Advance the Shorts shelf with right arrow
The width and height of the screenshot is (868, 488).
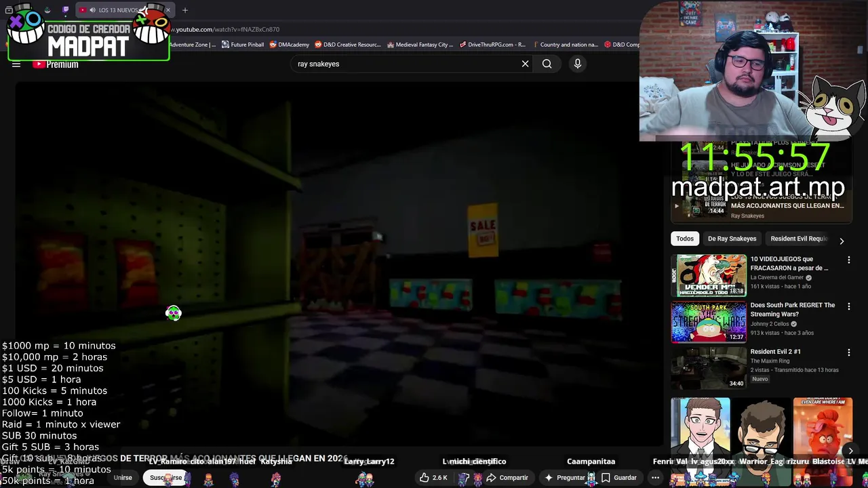tap(850, 451)
